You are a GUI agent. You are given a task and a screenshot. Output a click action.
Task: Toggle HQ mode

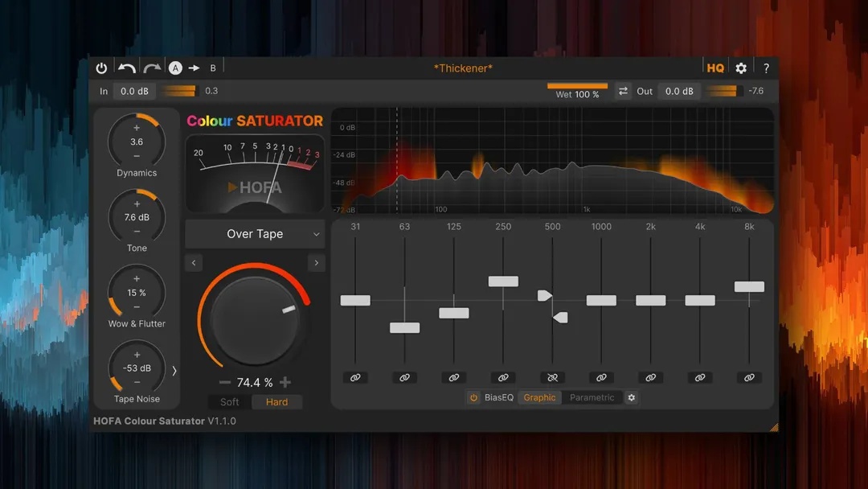coord(715,68)
